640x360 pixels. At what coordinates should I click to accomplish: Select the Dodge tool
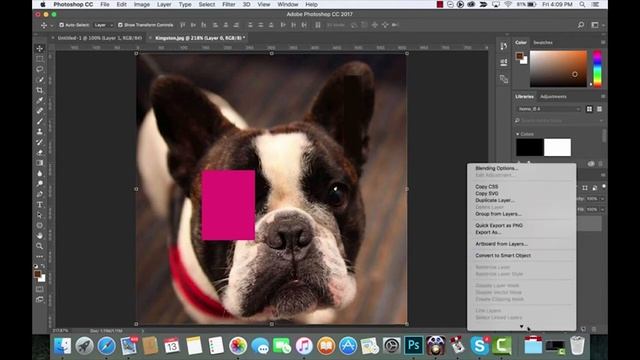coord(40,184)
